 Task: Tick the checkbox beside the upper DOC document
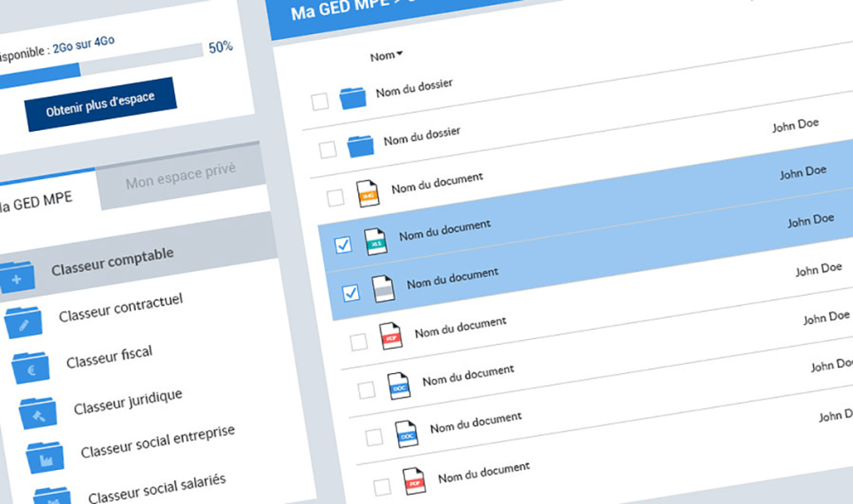[367, 390]
